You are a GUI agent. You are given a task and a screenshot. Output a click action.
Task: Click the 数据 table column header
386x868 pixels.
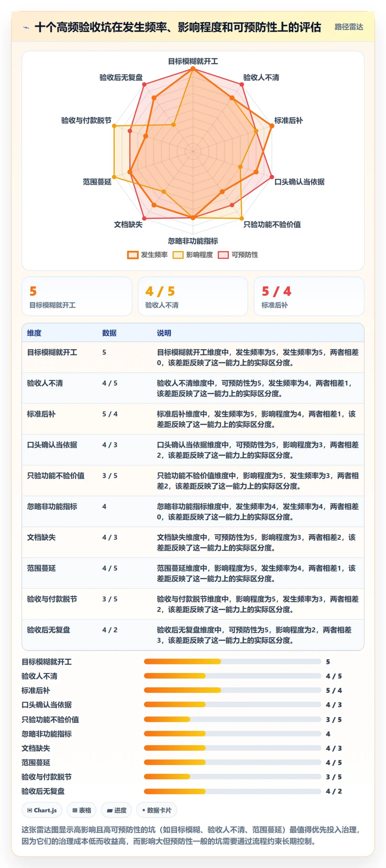(109, 333)
